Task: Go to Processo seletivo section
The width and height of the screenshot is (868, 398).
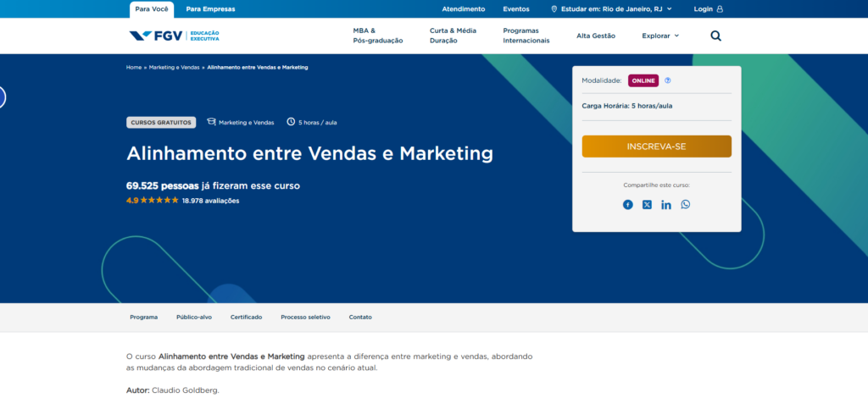Action: (305, 318)
